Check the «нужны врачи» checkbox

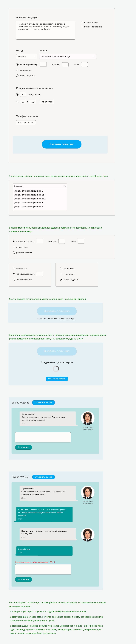[x=82, y=22]
